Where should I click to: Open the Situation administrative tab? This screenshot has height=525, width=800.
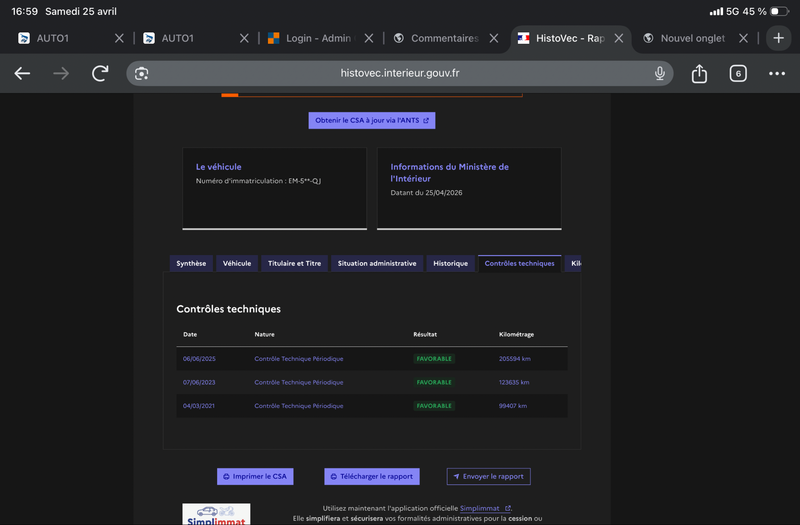[x=377, y=264]
